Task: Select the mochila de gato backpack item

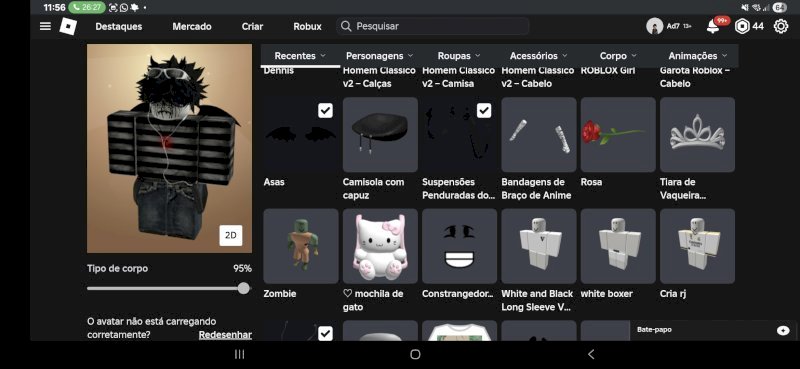Action: click(380, 246)
